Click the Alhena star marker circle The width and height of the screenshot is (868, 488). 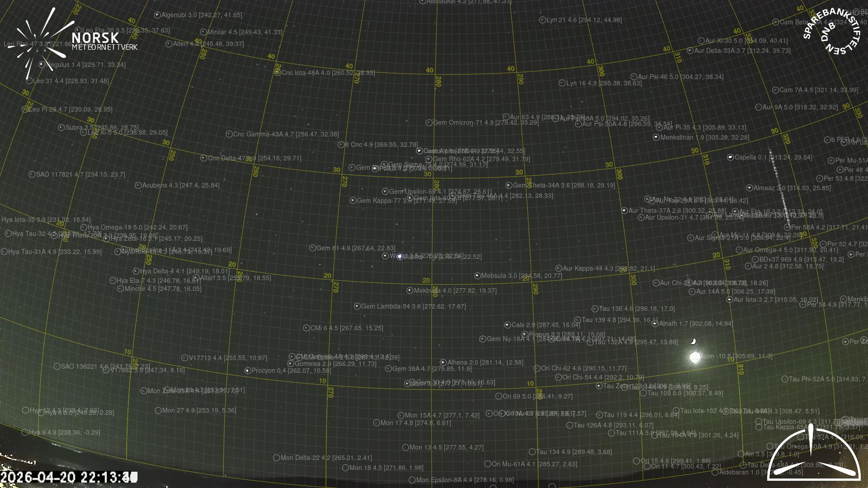pyautogui.click(x=443, y=362)
